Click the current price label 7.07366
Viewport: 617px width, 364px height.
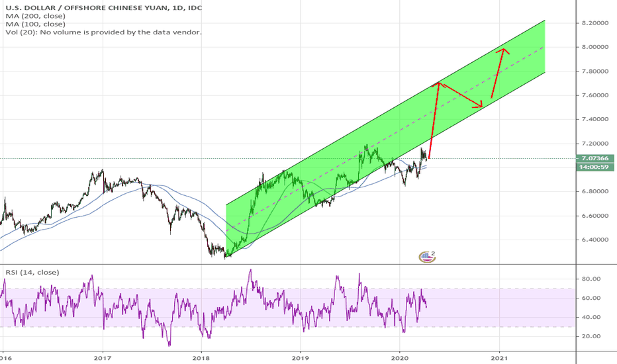point(595,158)
